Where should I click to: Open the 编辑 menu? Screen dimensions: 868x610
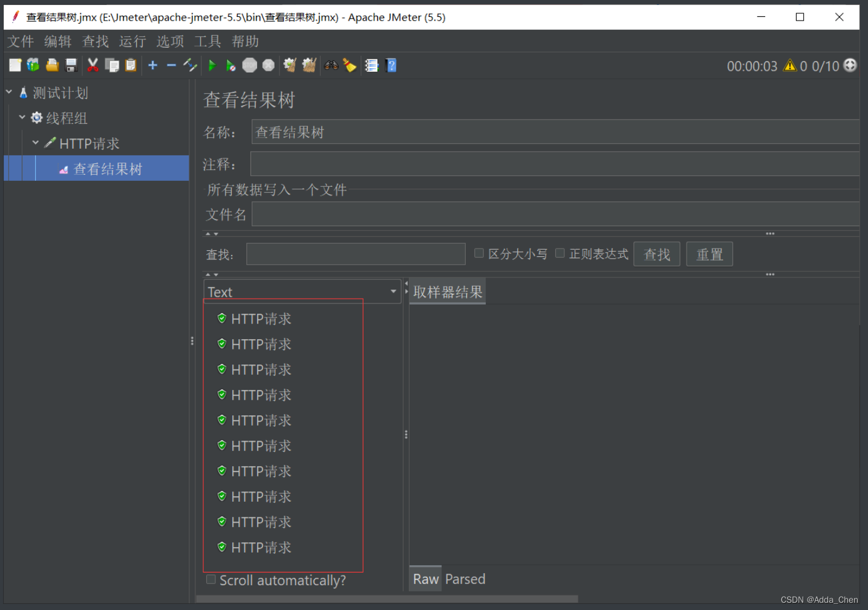58,41
